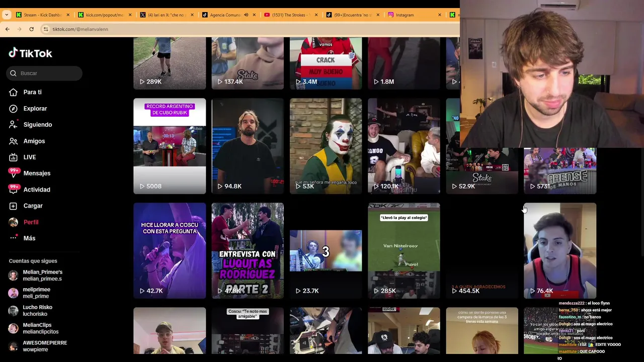Switch to the Encuentra TikTok tab
644x362 pixels.
pyautogui.click(x=353, y=15)
